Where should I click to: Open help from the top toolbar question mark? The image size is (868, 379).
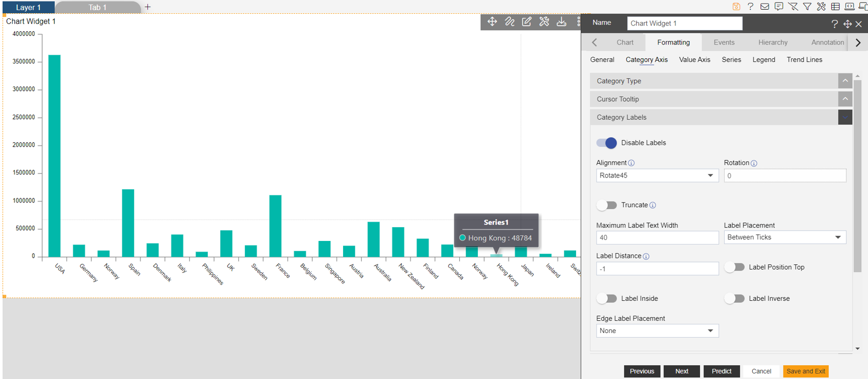click(751, 7)
